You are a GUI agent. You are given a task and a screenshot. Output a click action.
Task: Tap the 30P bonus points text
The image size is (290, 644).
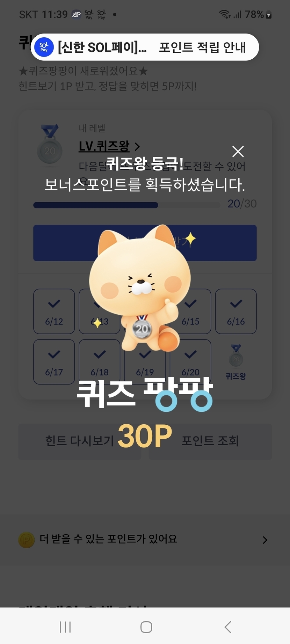point(145,436)
